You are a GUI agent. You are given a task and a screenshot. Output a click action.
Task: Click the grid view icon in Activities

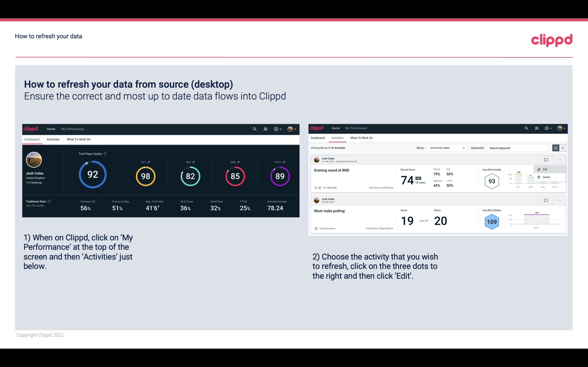point(563,148)
